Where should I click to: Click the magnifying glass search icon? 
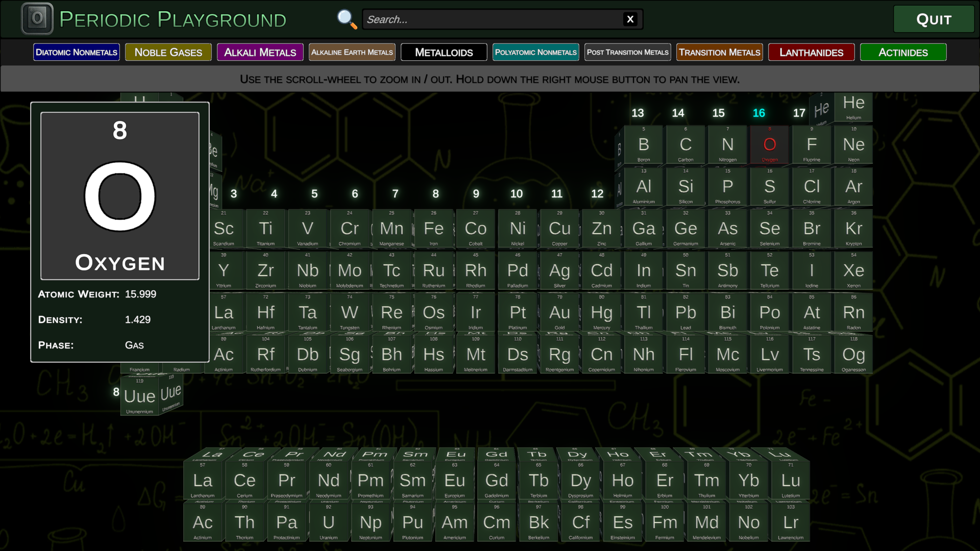347,19
